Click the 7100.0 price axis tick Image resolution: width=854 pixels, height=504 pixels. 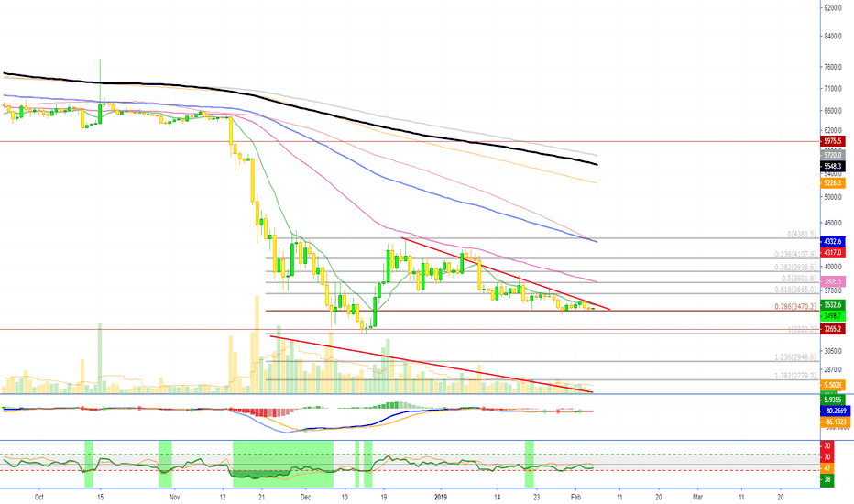point(833,88)
